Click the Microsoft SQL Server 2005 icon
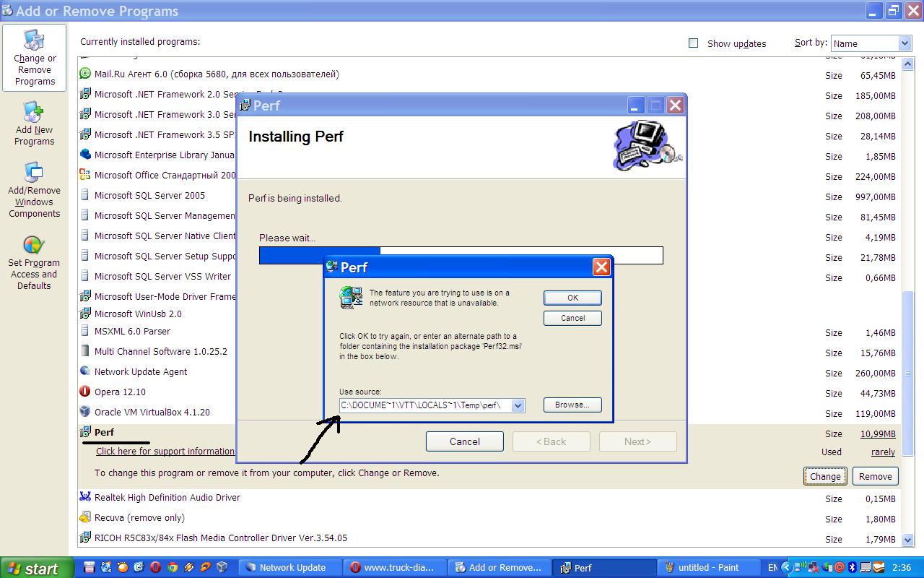Image resolution: width=924 pixels, height=578 pixels. point(85,195)
